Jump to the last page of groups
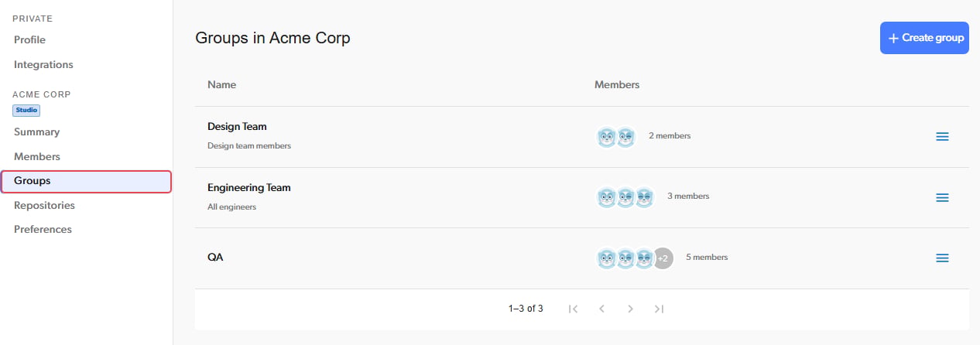 [659, 309]
